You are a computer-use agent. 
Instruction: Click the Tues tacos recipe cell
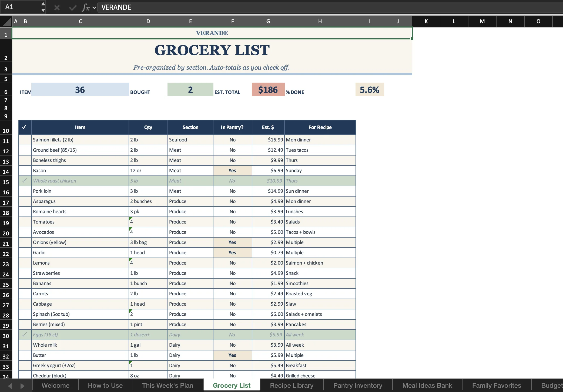point(320,150)
